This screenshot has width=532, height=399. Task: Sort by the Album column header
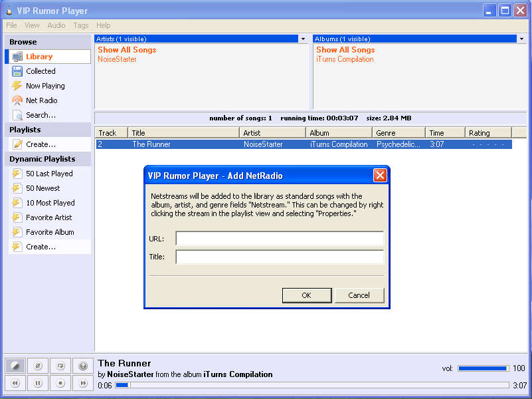[x=339, y=133]
